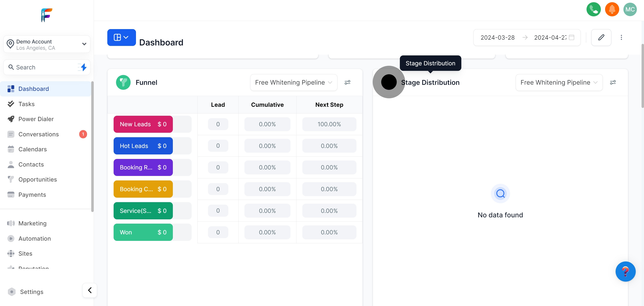This screenshot has width=644, height=306.
Task: Open the Free Whitening Pipeline dropdown for Funnel
Action: coord(293,82)
